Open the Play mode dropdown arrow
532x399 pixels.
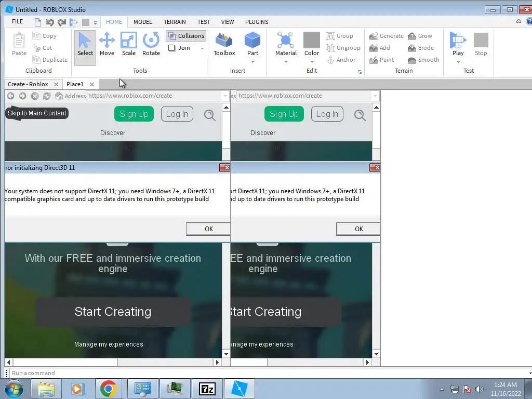458,62
